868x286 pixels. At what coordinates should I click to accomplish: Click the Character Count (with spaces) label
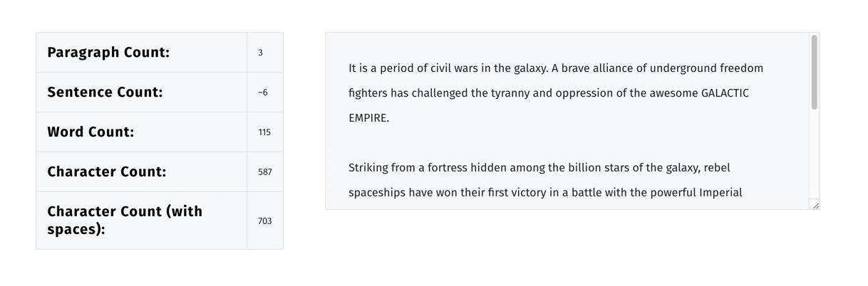(x=125, y=221)
